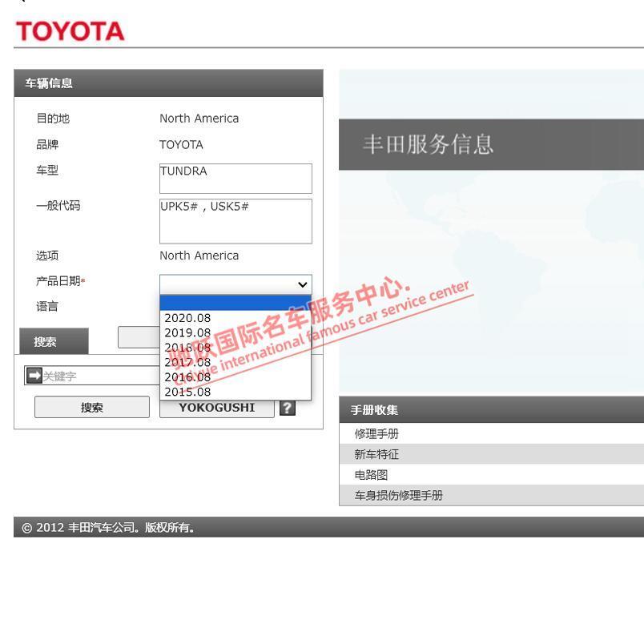Click the arrow icon beside keyword field

34,375
